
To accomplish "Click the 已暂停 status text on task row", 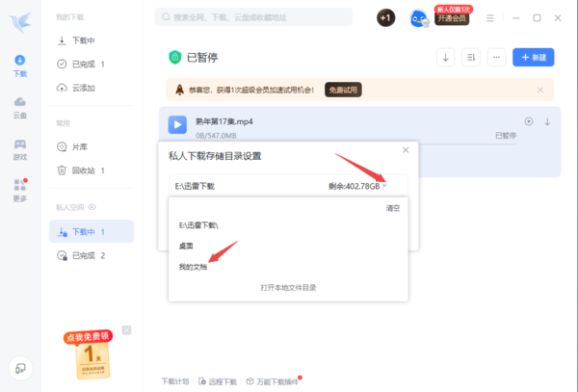I will pyautogui.click(x=506, y=136).
